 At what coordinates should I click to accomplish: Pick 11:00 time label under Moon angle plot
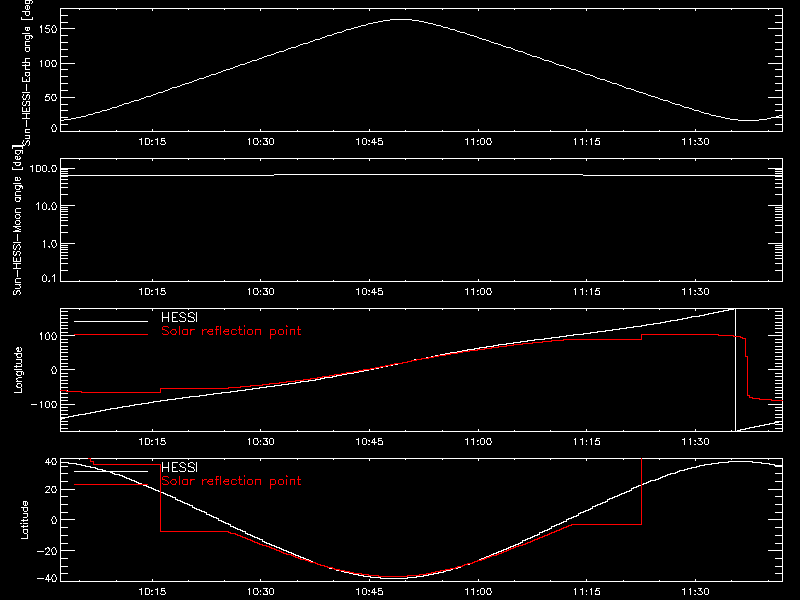point(478,291)
